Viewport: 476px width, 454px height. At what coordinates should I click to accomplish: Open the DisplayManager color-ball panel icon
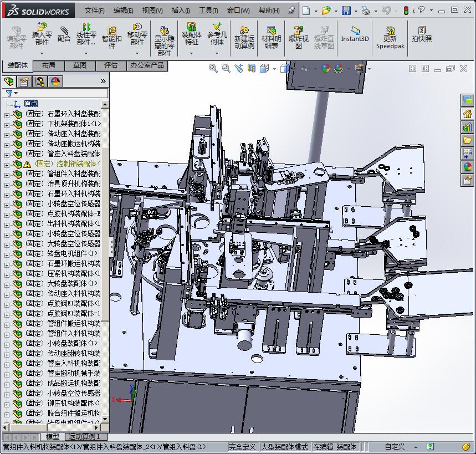point(55,81)
